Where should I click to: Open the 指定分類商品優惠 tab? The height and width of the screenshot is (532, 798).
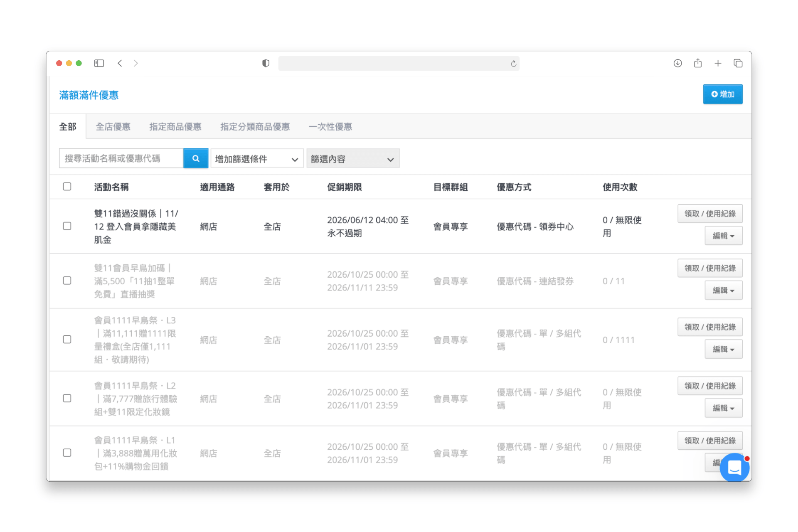255,126
